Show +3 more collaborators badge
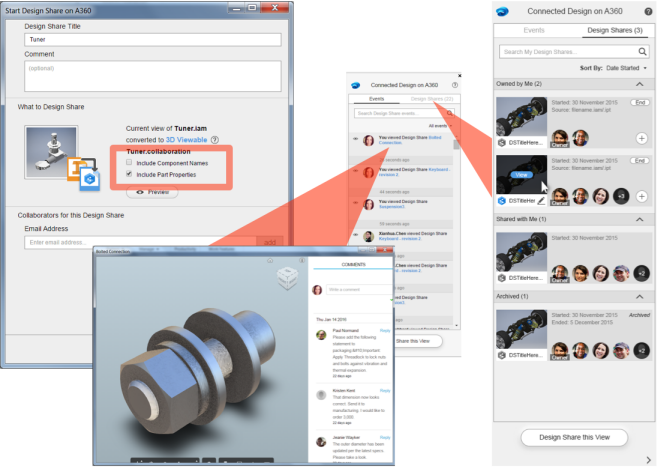657x467 pixels. pos(621,196)
